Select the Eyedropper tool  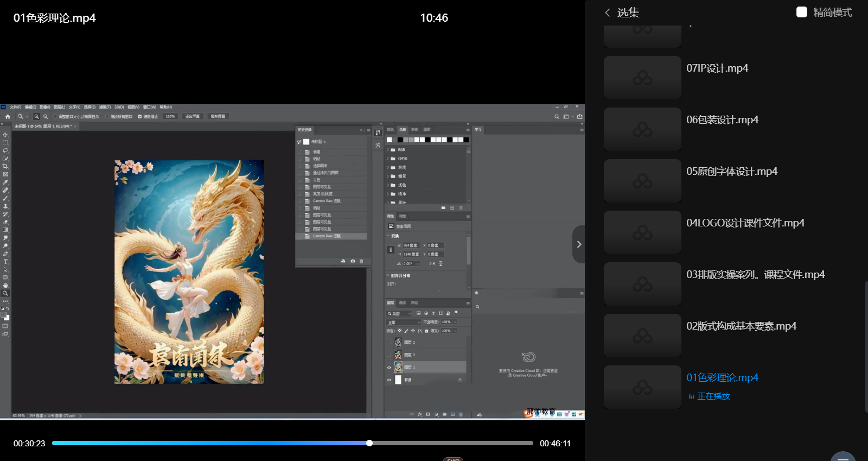5,182
